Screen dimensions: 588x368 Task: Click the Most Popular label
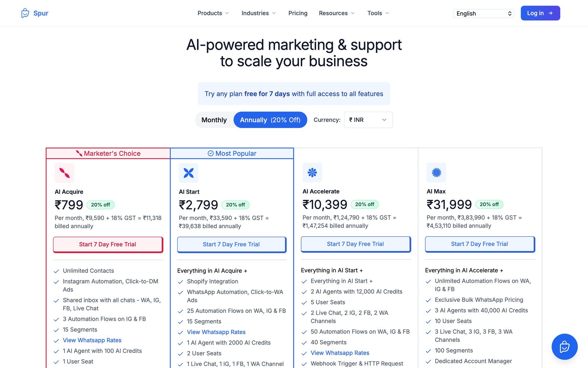[236, 153]
